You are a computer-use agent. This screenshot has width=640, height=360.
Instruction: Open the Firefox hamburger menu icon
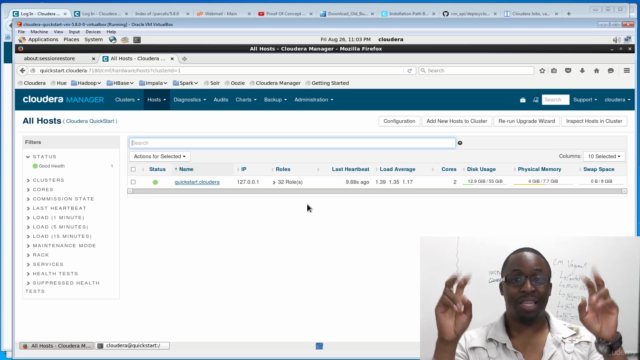[627, 71]
